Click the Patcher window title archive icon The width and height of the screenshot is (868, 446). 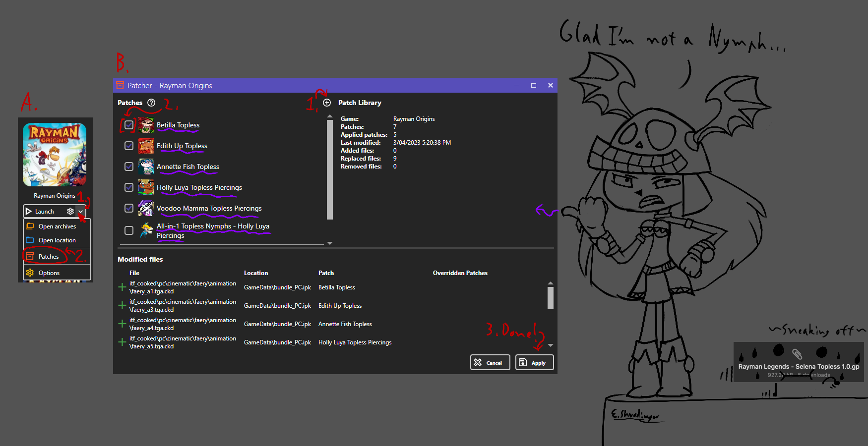pyautogui.click(x=120, y=85)
